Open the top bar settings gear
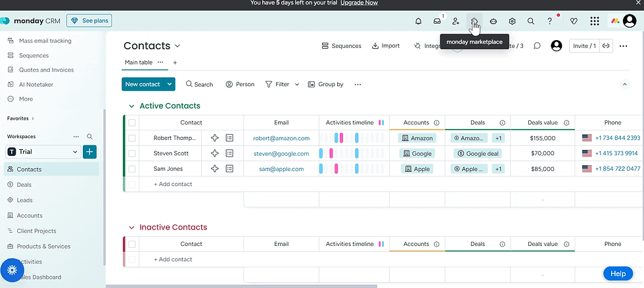 (x=512, y=21)
